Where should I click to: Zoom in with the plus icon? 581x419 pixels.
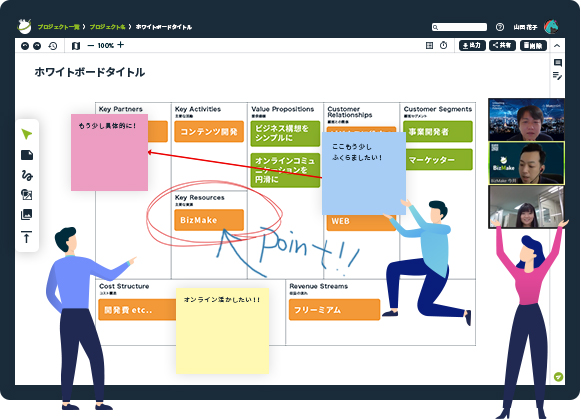[x=120, y=45]
